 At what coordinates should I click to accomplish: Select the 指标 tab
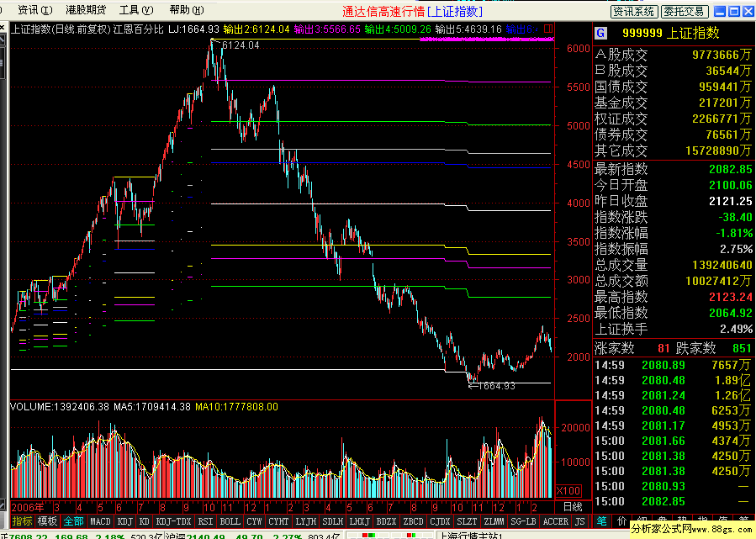[x=22, y=521]
